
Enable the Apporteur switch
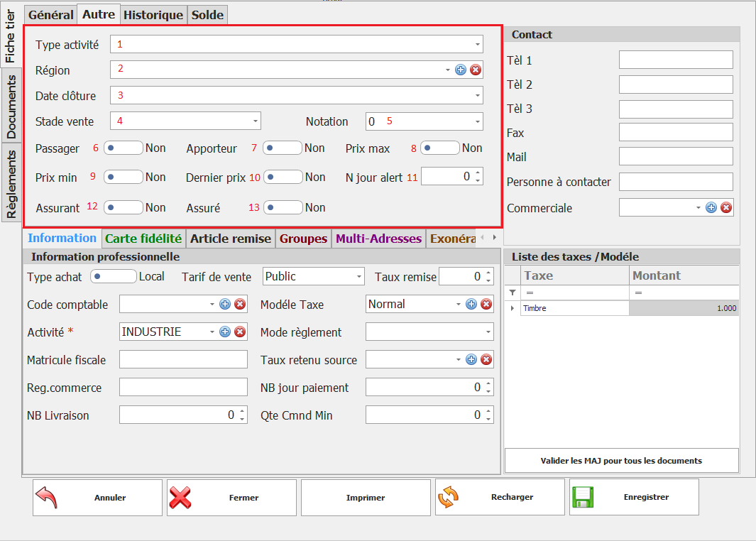(283, 148)
